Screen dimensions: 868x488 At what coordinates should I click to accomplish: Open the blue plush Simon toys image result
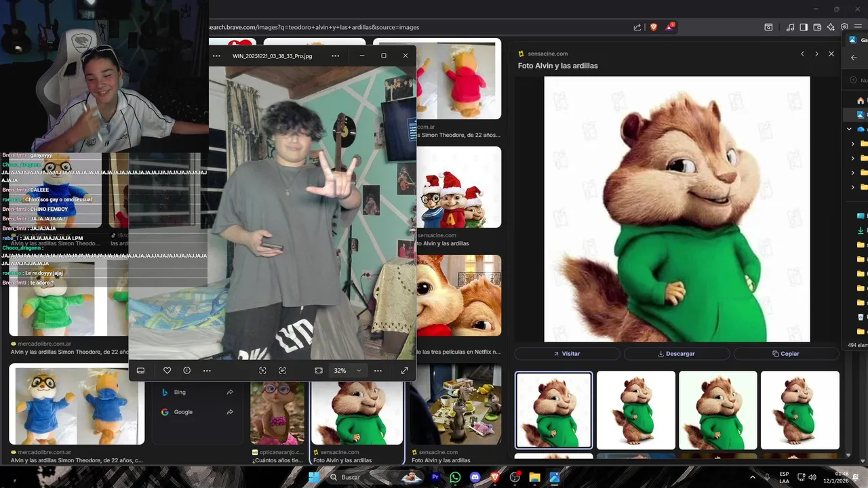pos(77,405)
